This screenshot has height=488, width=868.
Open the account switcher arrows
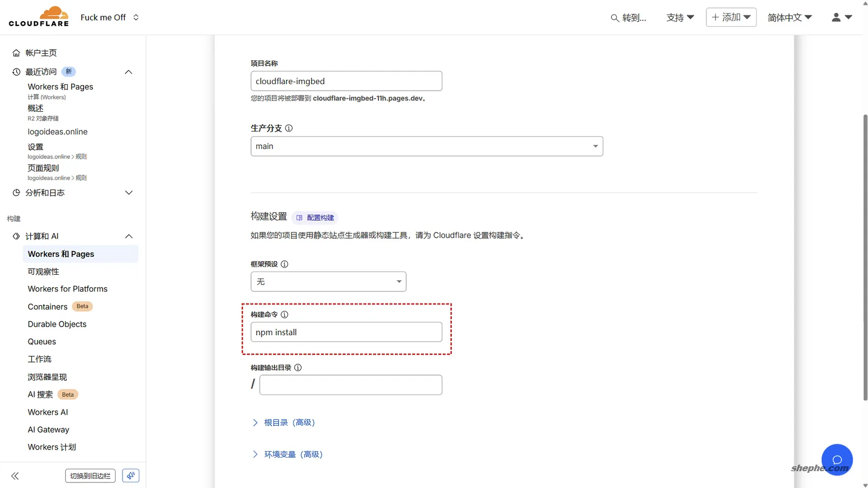pyautogui.click(x=136, y=17)
